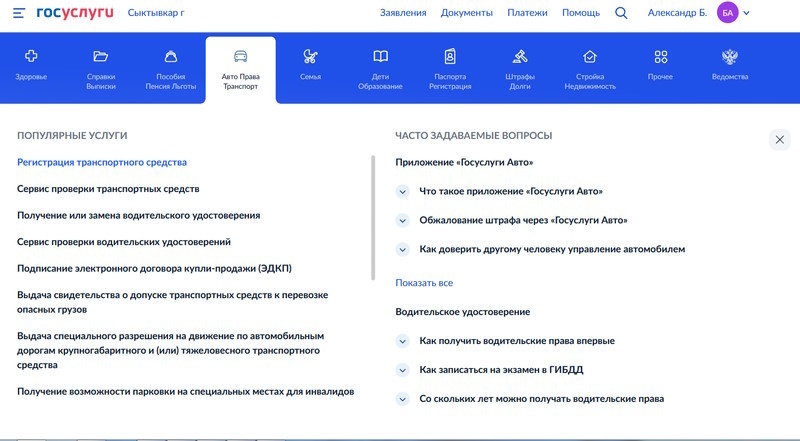Expand chevron for Со скольких лет можно получать права

tap(403, 399)
